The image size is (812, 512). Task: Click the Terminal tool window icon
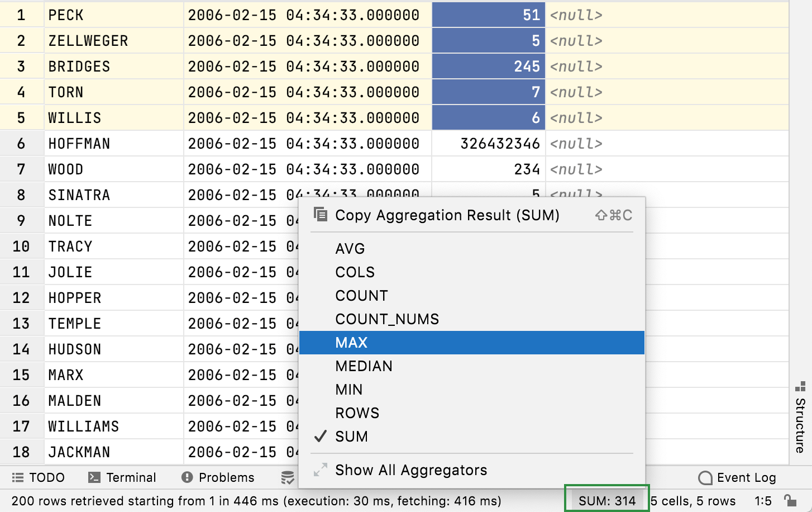94,477
